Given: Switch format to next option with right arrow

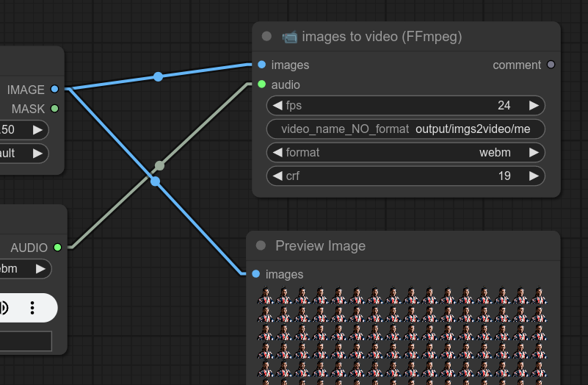Looking at the screenshot, I should (534, 153).
